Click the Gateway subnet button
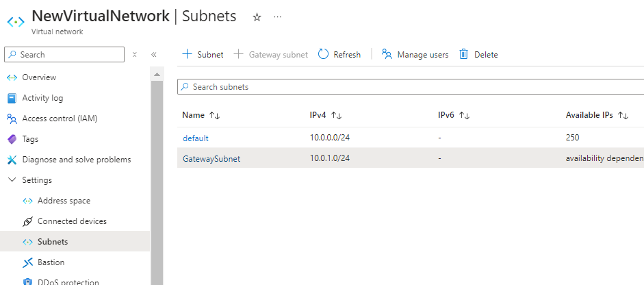This screenshot has width=644, height=285. point(271,54)
